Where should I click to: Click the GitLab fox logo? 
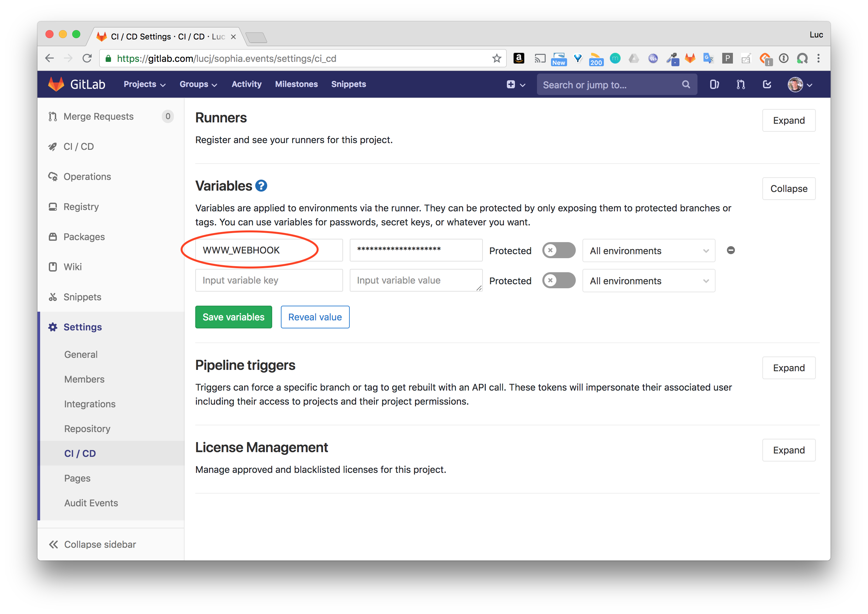56,84
